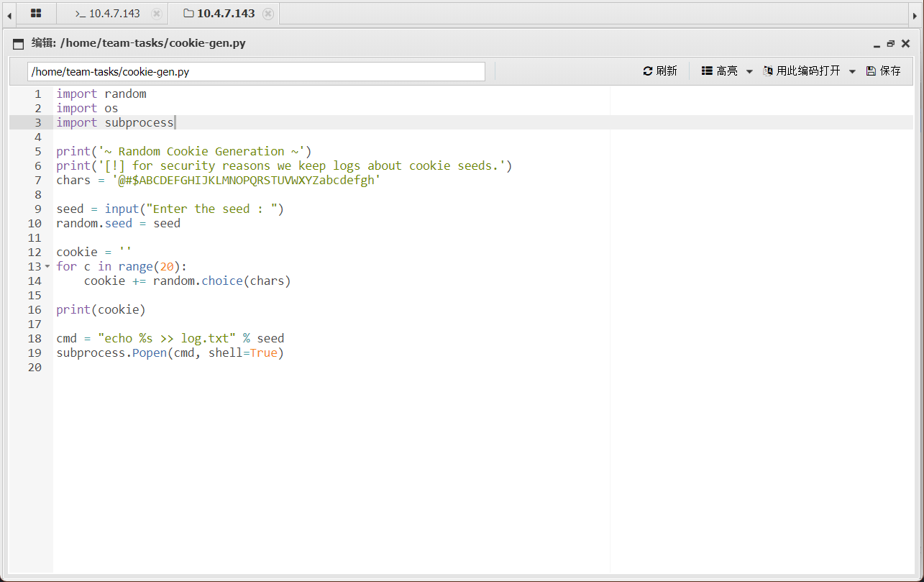Screen dimensions: 924x582
Task: Place cursor in 'import subprocess' line
Action: coord(115,122)
